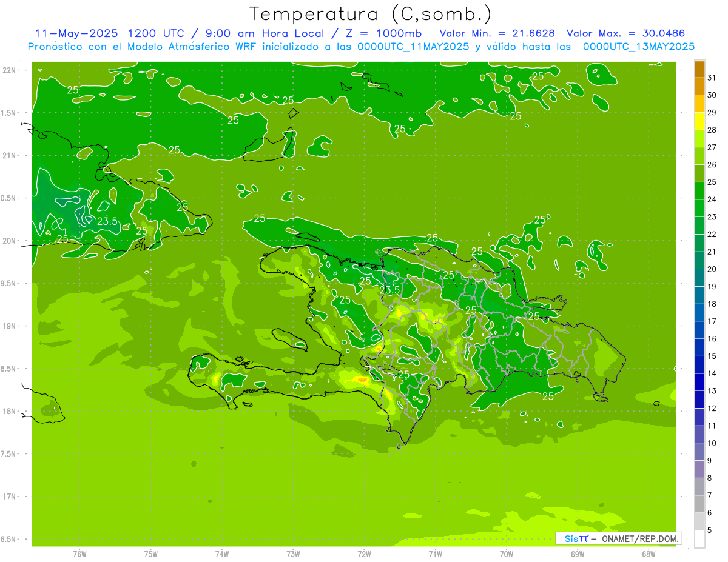Screen dimensions: 728x562
Task: Click the 71W longitude axis label
Action: click(x=435, y=554)
